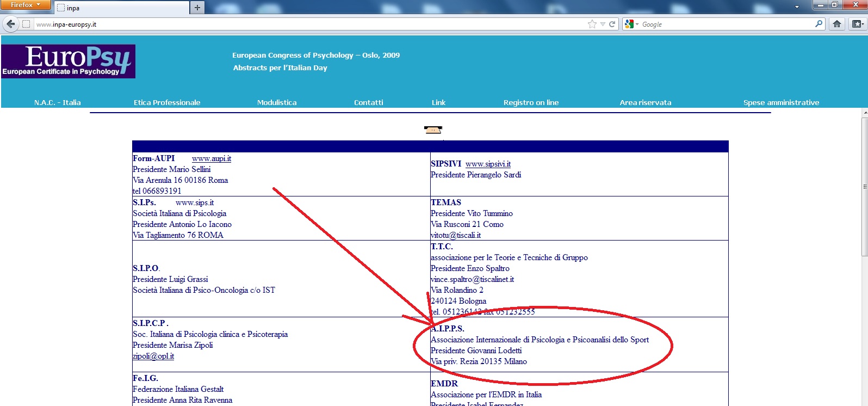The width and height of the screenshot is (868, 406).
Task: Click the 'S.I.P.O.' heading
Action: point(146,268)
